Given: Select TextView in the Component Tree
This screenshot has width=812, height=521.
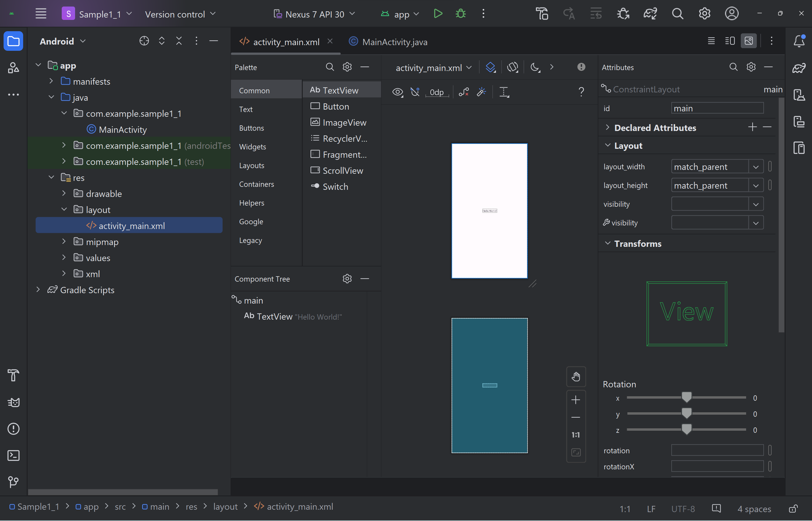Looking at the screenshot, I should click(293, 316).
